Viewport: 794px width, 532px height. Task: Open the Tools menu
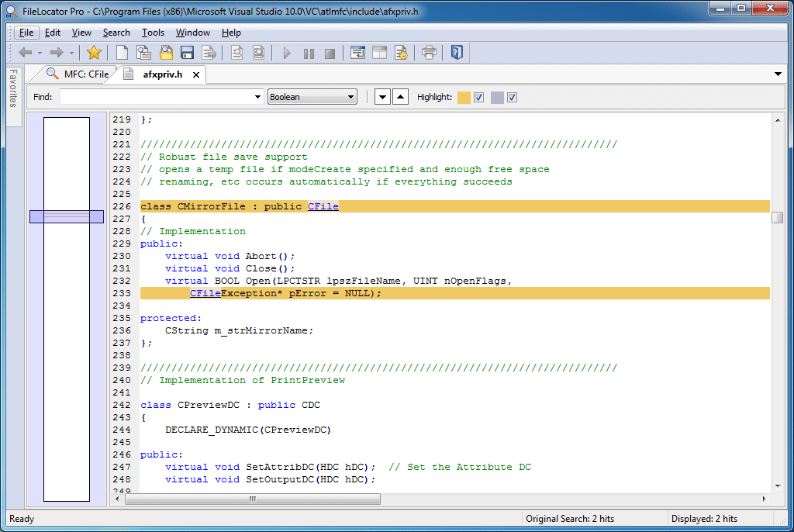pyautogui.click(x=153, y=33)
